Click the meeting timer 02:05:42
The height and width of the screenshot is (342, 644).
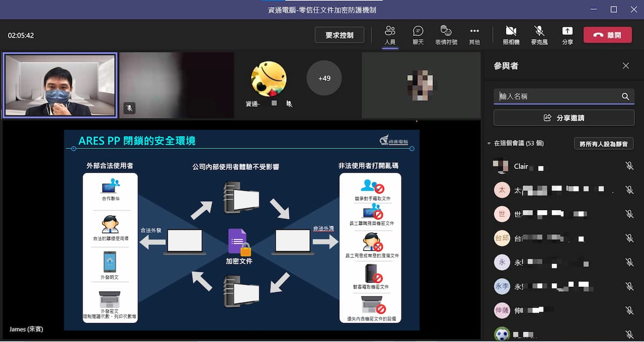21,35
